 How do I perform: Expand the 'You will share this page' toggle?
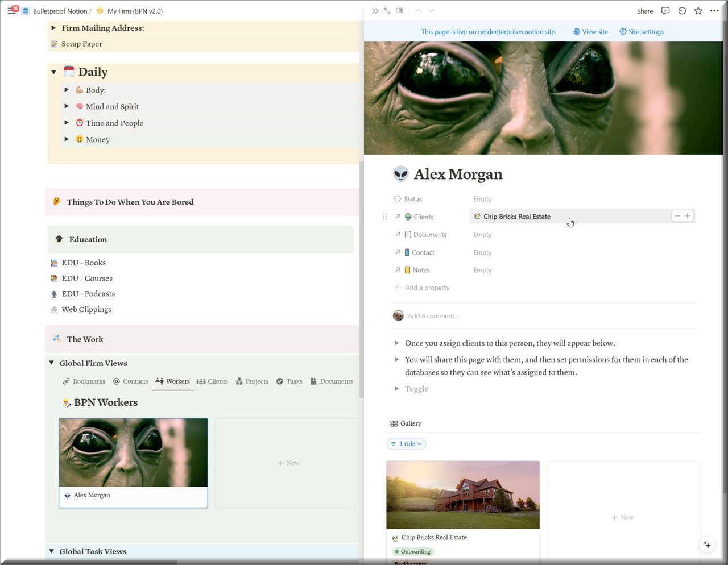(397, 359)
